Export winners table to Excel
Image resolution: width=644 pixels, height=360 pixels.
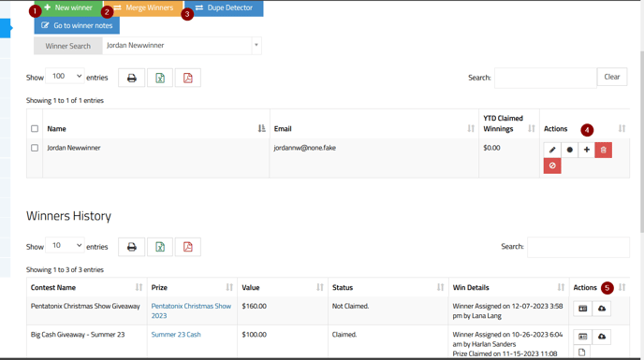(160, 78)
